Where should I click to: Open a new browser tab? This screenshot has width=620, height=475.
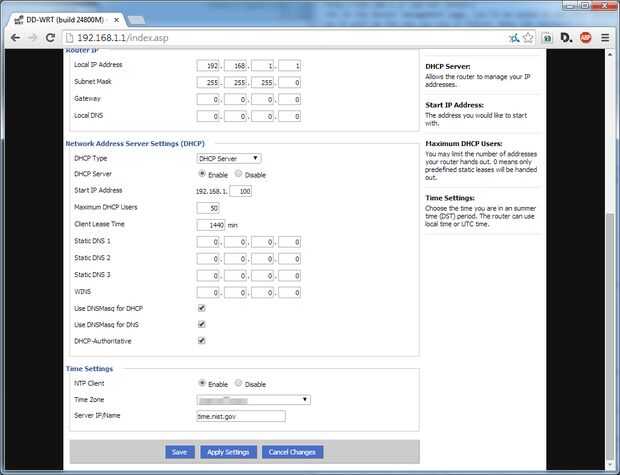136,20
